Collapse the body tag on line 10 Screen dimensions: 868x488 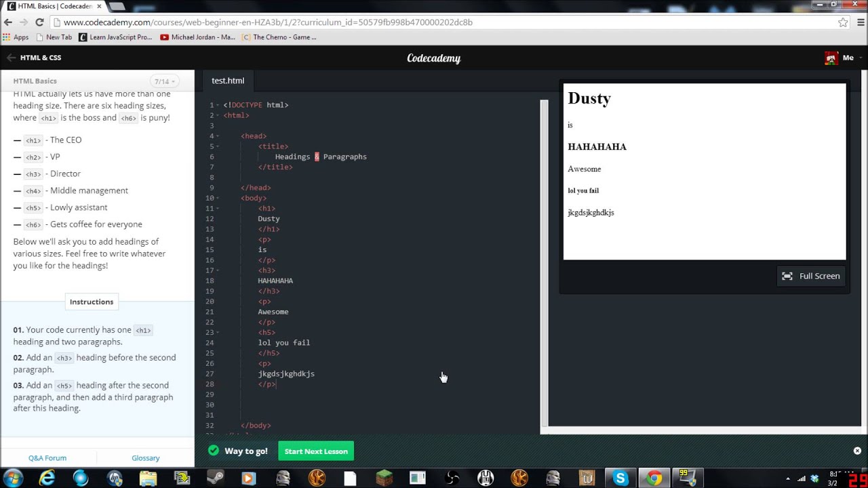217,198
